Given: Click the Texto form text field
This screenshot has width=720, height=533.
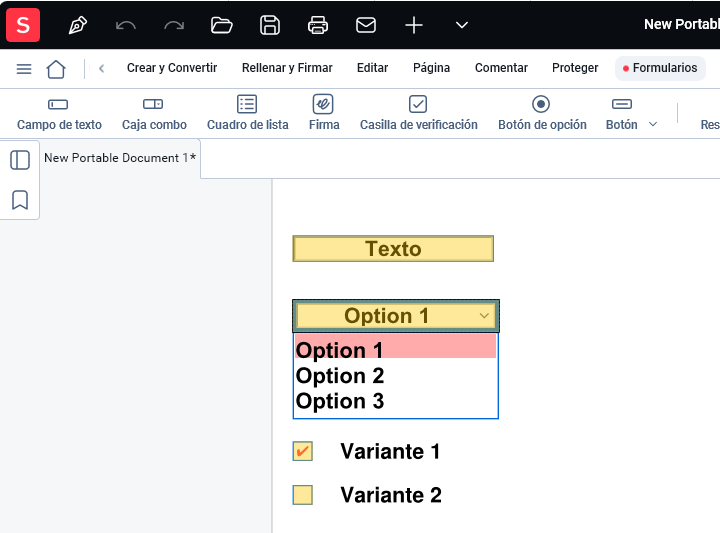Looking at the screenshot, I should (393, 249).
